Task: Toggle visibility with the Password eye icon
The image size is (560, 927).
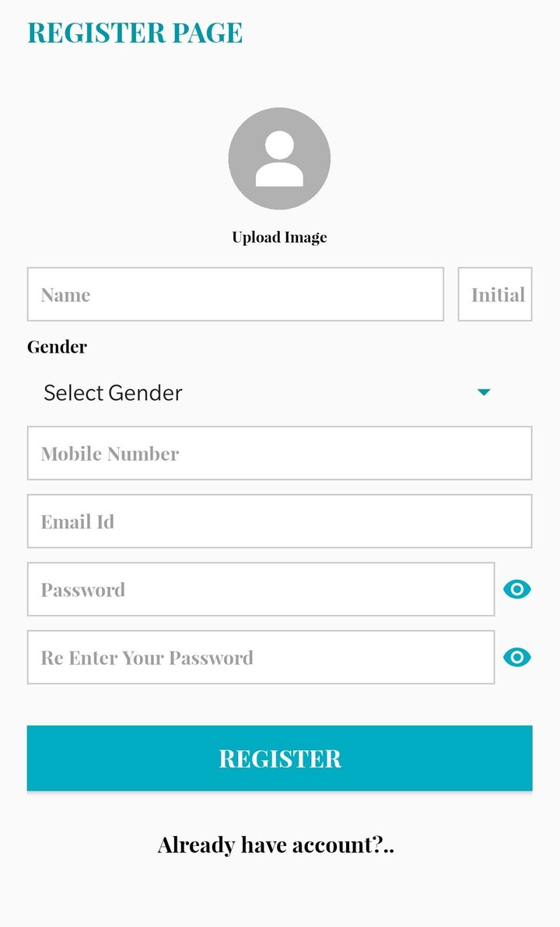Action: 517,589
